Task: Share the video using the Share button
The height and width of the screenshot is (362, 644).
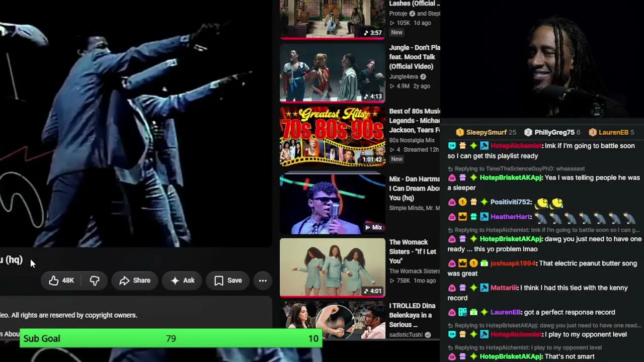Action: coord(135,281)
